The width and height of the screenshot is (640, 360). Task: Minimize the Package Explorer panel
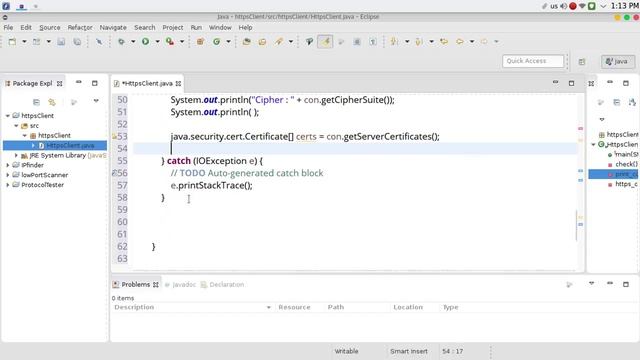[79, 83]
